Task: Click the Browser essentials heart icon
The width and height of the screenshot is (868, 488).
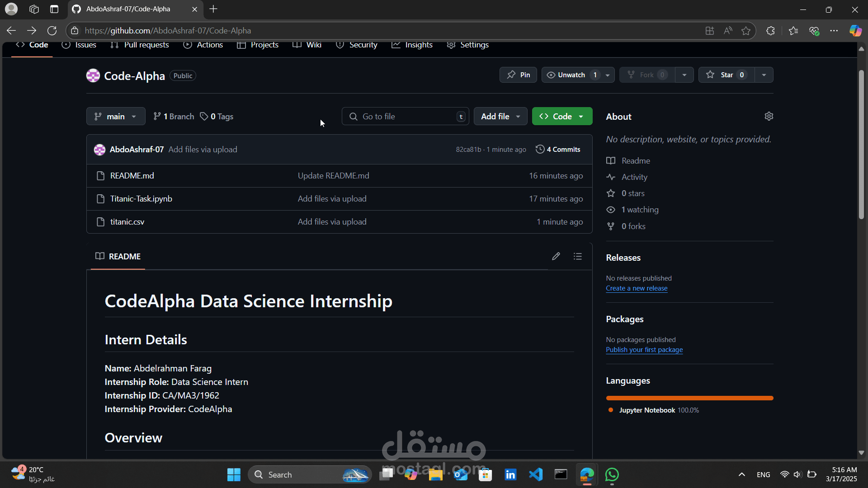Action: pyautogui.click(x=814, y=31)
